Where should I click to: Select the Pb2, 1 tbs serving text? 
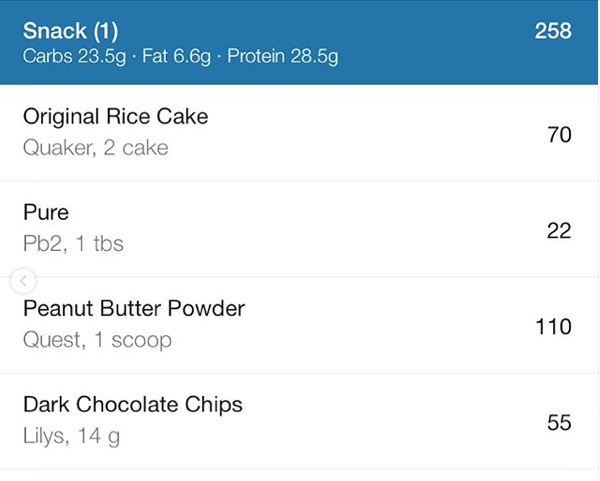(x=73, y=244)
